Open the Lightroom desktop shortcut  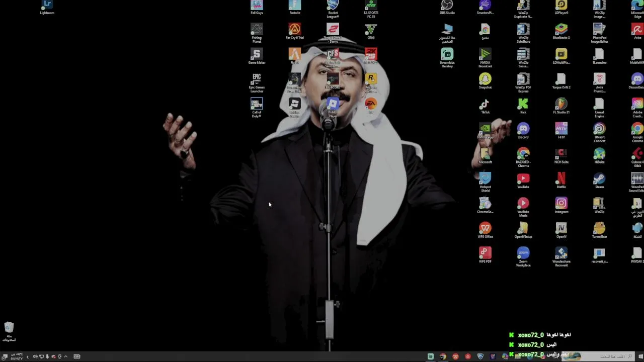coord(47,7)
